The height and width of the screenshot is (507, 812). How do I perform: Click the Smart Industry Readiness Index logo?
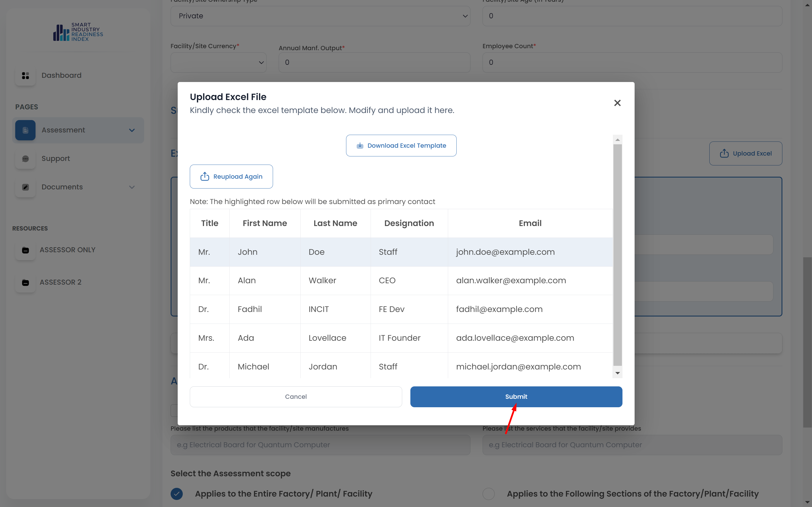[x=78, y=32]
